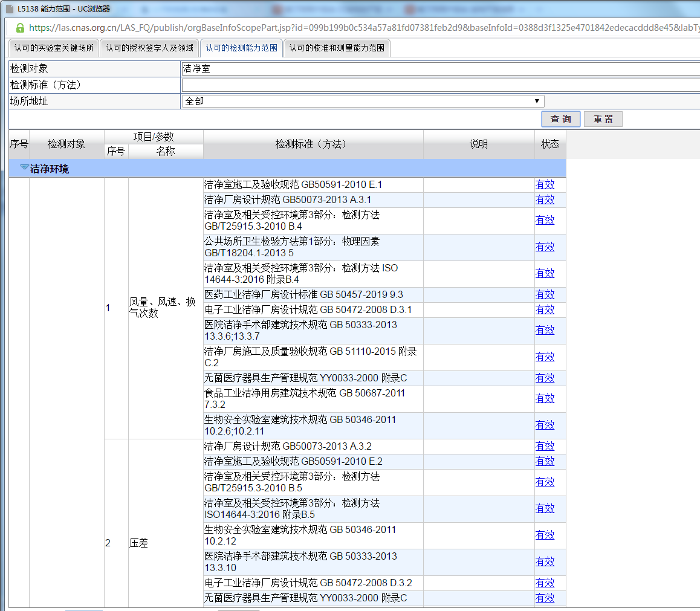Click 有效 link for GB50073-2013 A.3.2
The height and width of the screenshot is (611, 700).
(545, 447)
